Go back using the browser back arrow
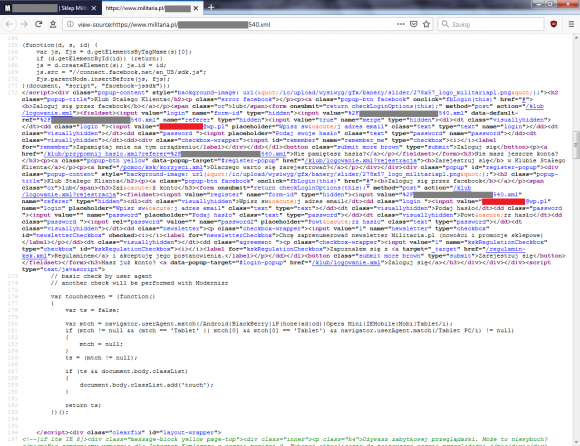 coord(9,24)
